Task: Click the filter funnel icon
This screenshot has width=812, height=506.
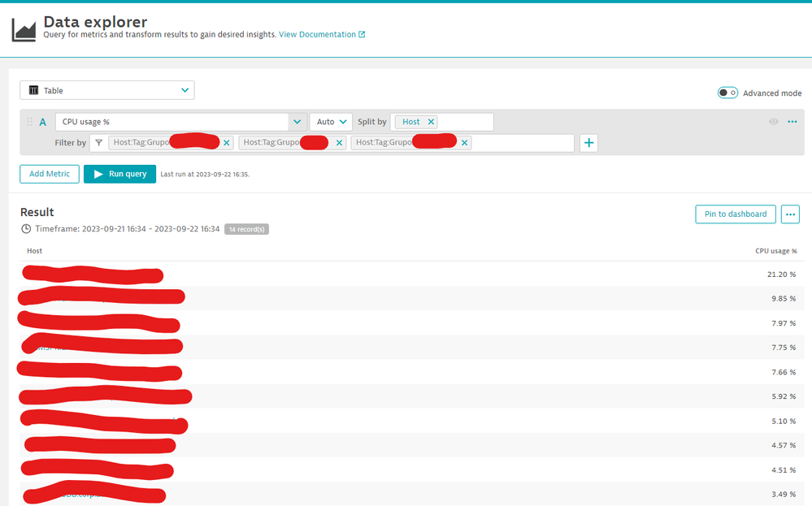Action: [98, 143]
